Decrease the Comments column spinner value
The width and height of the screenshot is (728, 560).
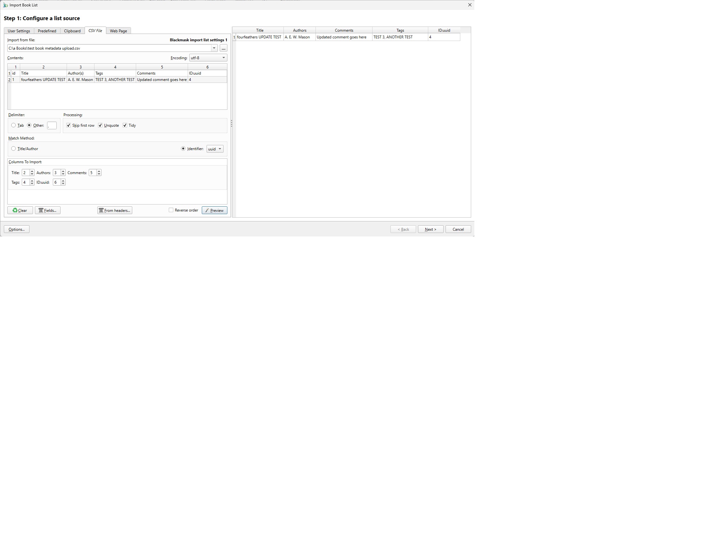pos(99,174)
